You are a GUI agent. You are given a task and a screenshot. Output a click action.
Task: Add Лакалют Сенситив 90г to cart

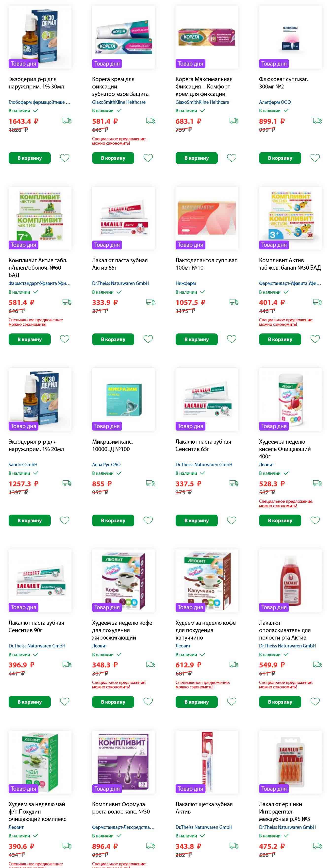pyautogui.click(x=30, y=702)
